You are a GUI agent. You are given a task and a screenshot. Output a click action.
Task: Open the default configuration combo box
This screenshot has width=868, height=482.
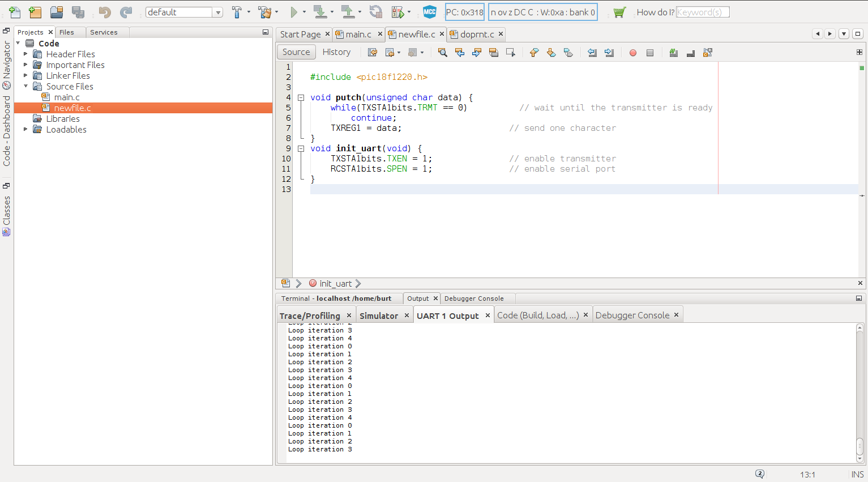[x=184, y=12]
